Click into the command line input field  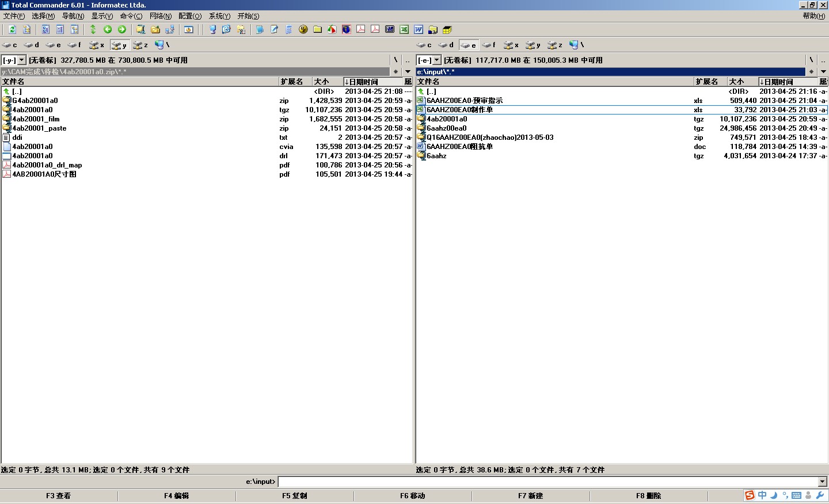[547, 482]
